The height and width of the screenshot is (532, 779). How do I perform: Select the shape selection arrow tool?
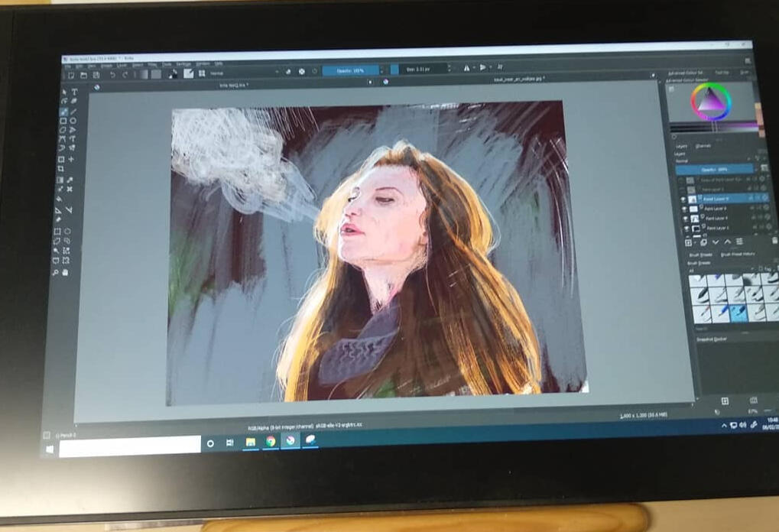[x=64, y=92]
